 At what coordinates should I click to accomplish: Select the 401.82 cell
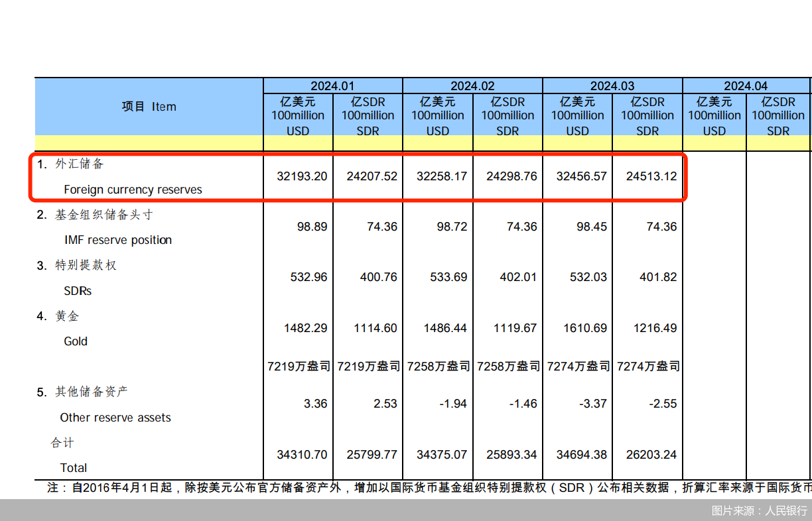658,277
